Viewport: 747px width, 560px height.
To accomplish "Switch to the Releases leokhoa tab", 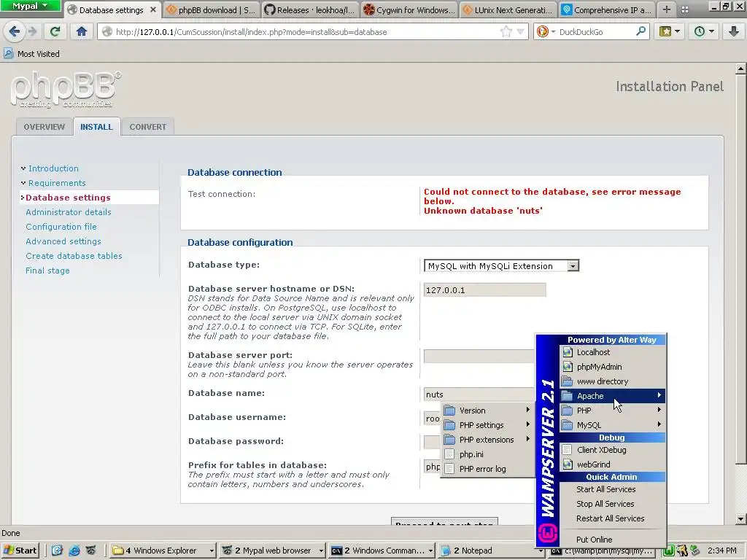I will pos(310,10).
